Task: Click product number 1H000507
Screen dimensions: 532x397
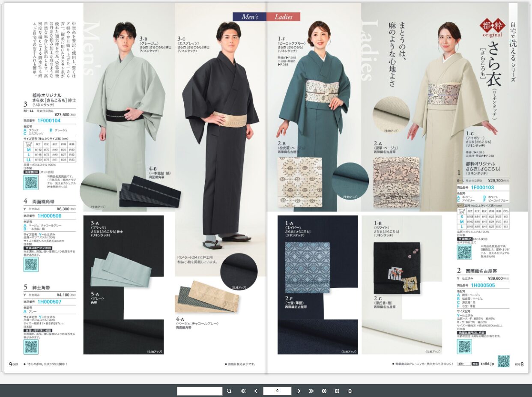Action: [49, 301]
